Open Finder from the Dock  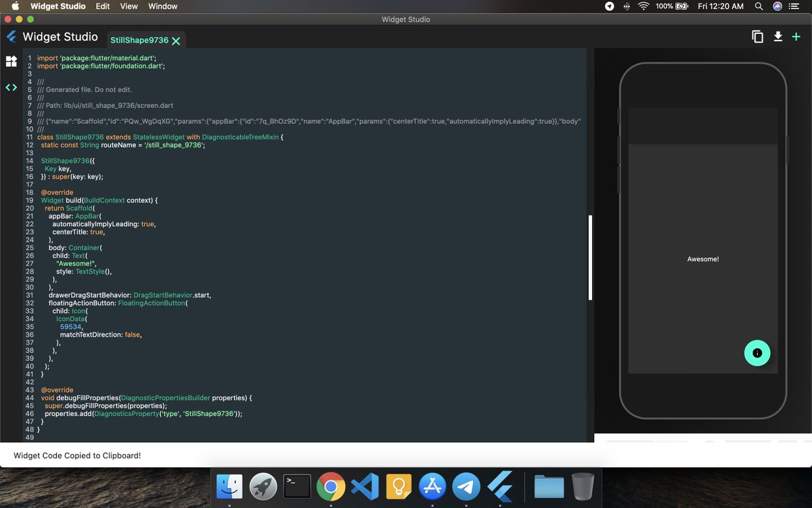229,486
